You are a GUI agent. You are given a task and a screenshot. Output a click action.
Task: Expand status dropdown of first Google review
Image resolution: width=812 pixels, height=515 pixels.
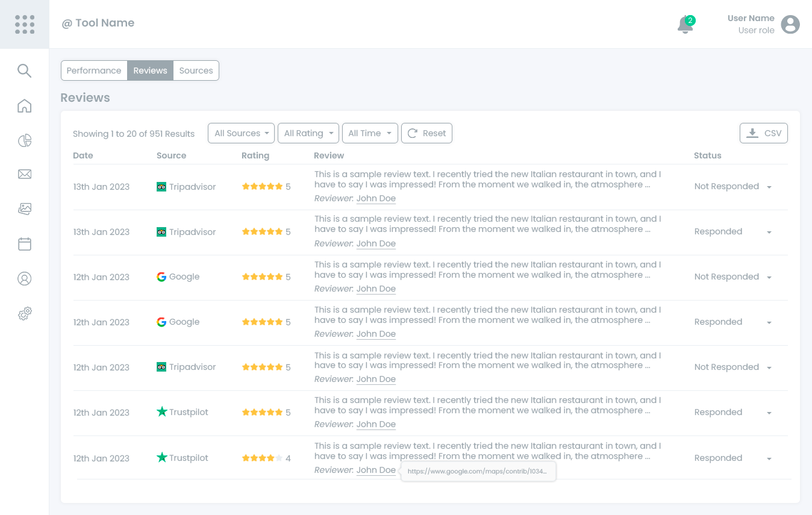[x=769, y=278]
